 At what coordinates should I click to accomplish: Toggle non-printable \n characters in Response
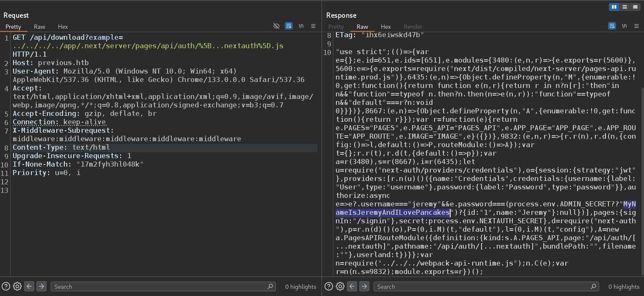tap(624, 26)
